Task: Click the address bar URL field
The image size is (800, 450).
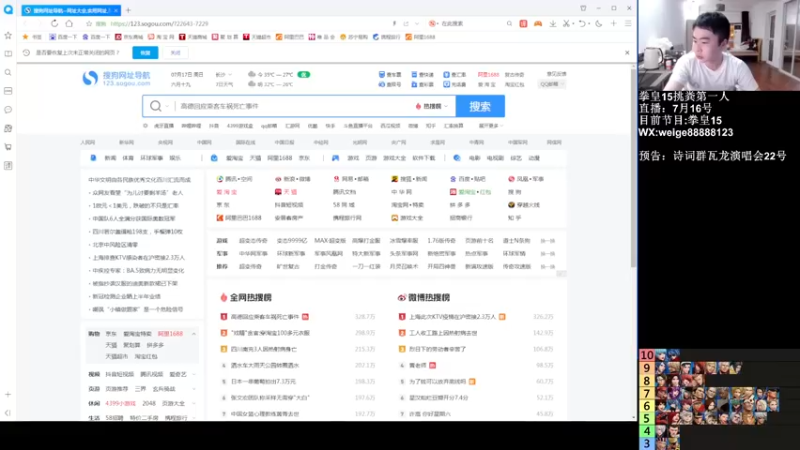Action: pyautogui.click(x=245, y=23)
